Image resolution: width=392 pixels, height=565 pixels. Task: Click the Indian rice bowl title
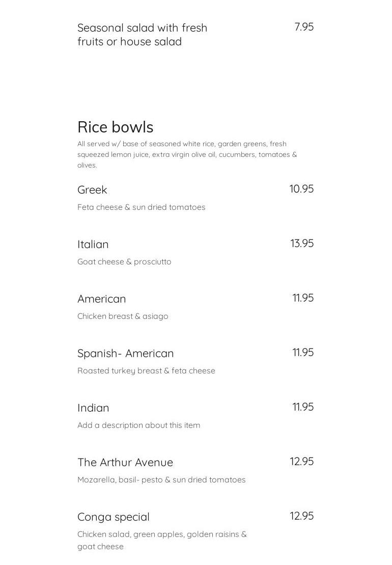pos(93,408)
